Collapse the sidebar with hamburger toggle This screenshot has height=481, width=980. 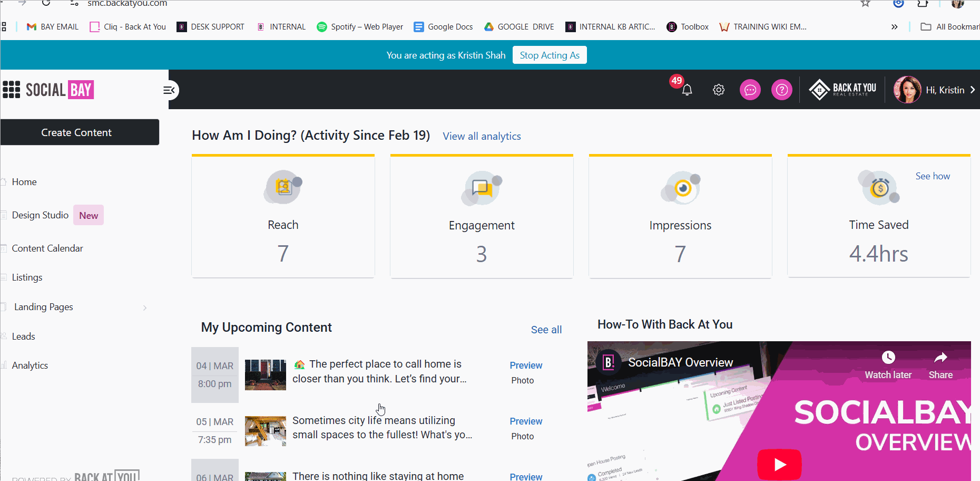(169, 90)
